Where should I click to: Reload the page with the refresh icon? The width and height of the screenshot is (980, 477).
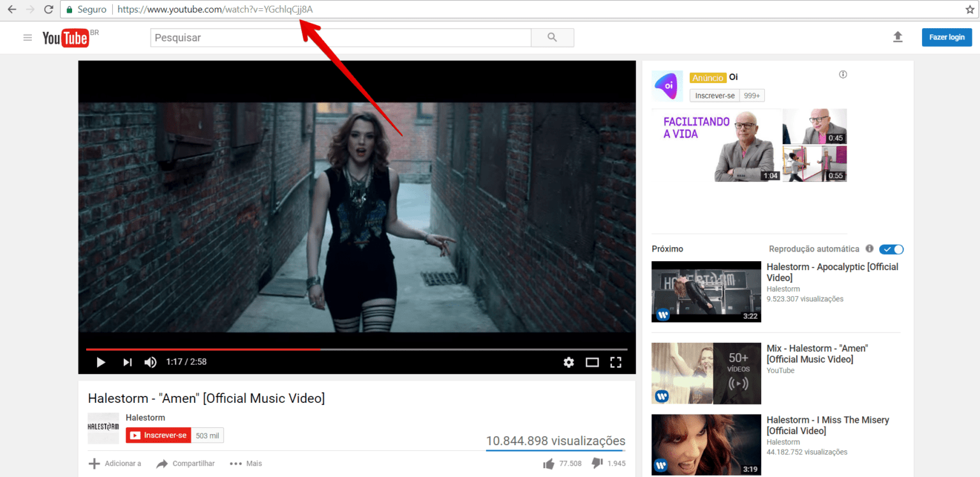point(48,10)
